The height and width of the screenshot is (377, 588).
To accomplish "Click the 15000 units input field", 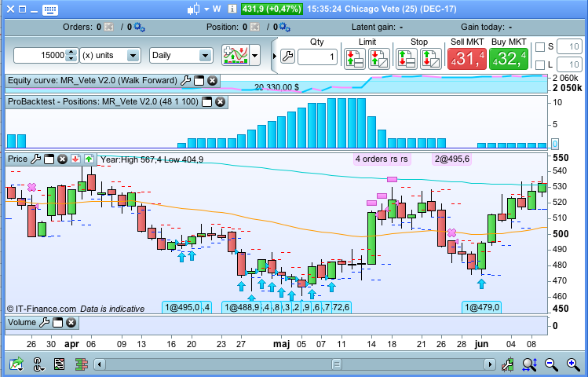I will pyautogui.click(x=39, y=55).
